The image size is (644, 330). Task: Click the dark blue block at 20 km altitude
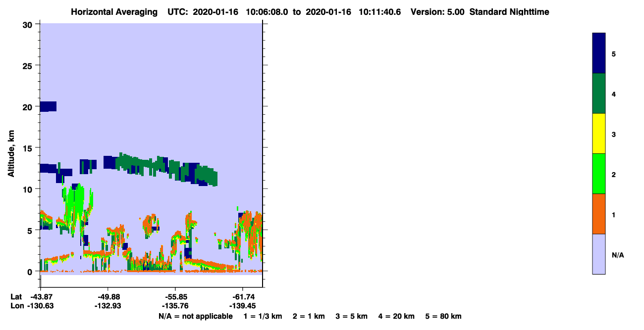pyautogui.click(x=48, y=106)
